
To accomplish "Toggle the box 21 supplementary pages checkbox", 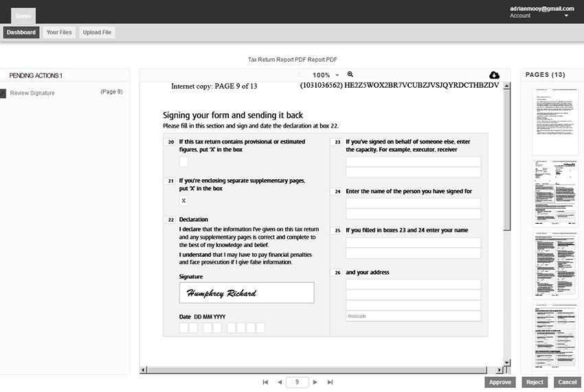I will coord(183,200).
